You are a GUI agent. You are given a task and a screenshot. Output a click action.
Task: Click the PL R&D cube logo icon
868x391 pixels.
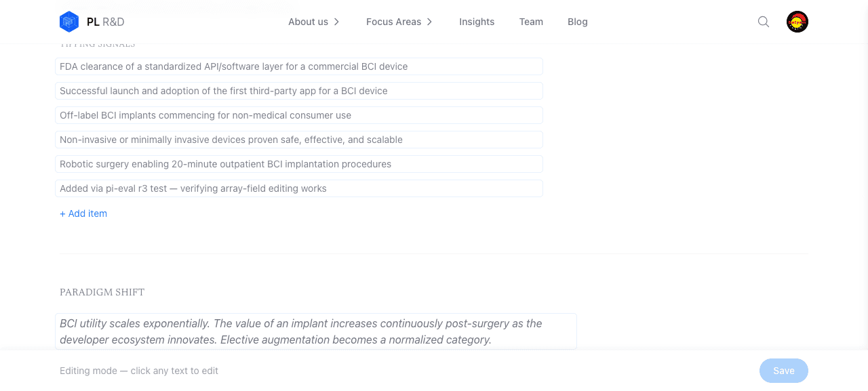point(69,22)
